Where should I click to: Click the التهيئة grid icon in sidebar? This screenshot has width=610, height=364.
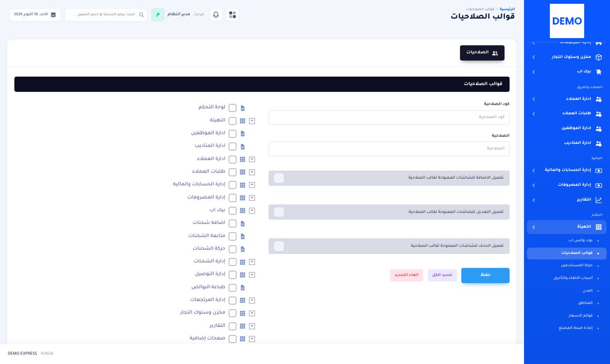click(599, 227)
